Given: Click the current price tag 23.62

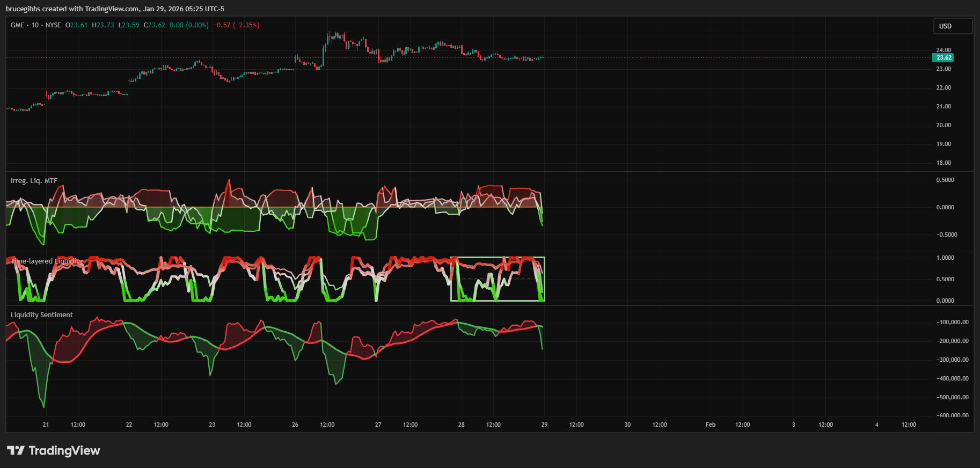Looking at the screenshot, I should (944, 58).
